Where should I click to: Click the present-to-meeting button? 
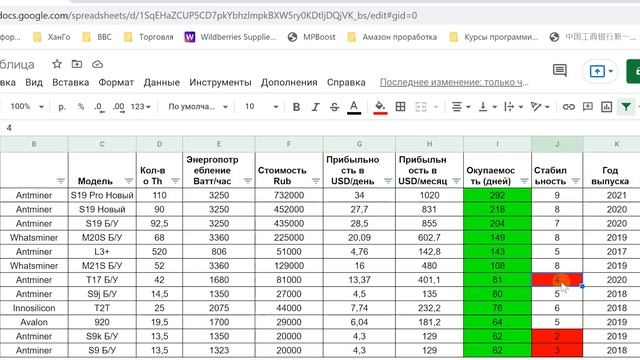[597, 71]
